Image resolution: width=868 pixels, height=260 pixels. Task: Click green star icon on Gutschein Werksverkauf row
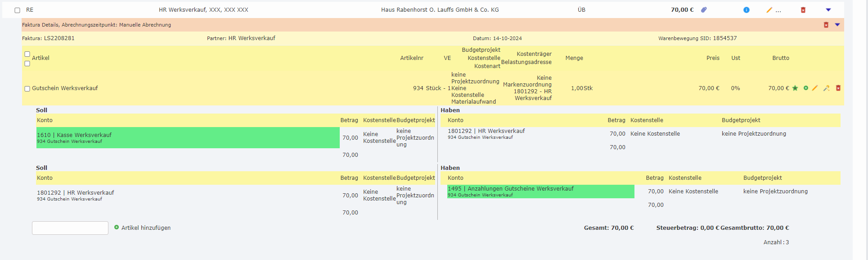point(795,88)
